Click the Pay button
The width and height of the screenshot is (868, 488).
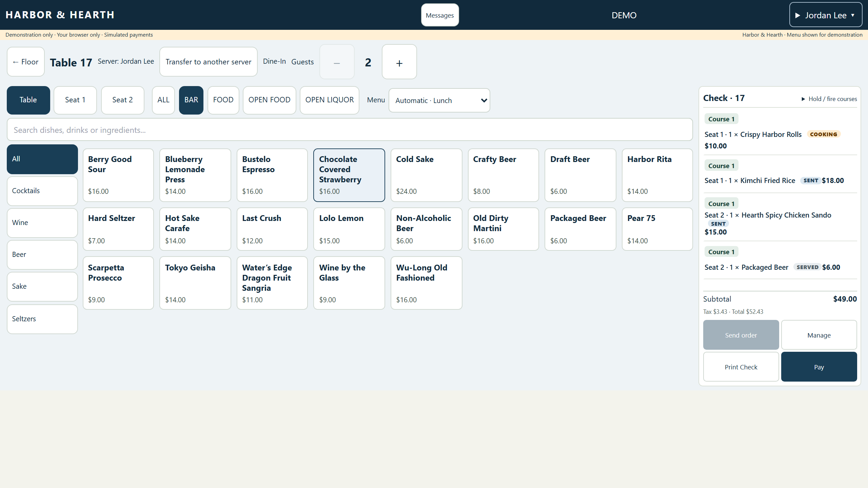tap(819, 367)
